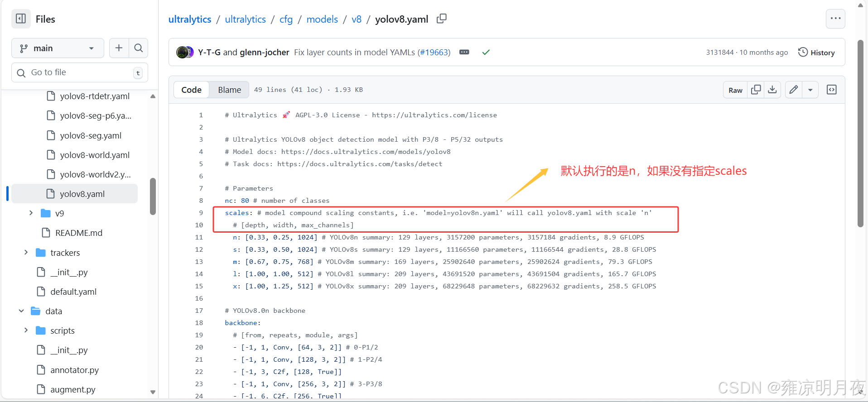Click the "scales:" key on line 9
This screenshot has width=868, height=402.
click(x=239, y=213)
